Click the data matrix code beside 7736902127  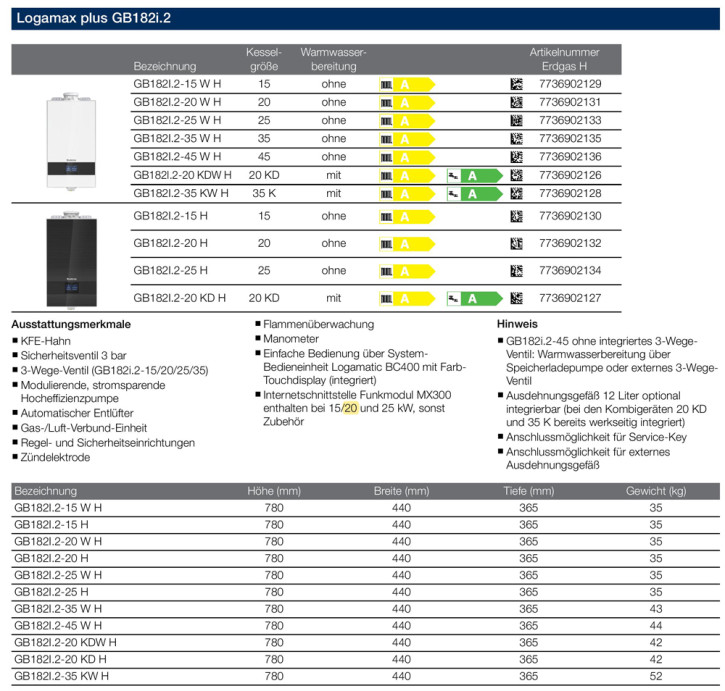tap(516, 298)
